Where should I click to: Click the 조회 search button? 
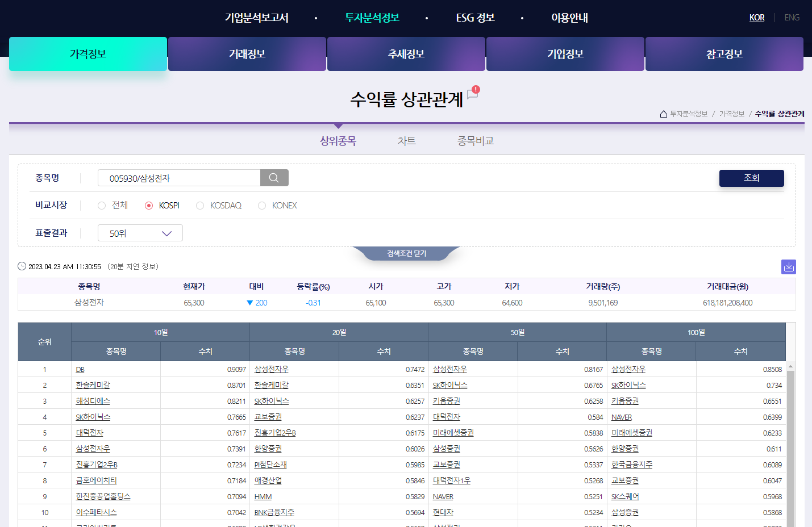752,178
